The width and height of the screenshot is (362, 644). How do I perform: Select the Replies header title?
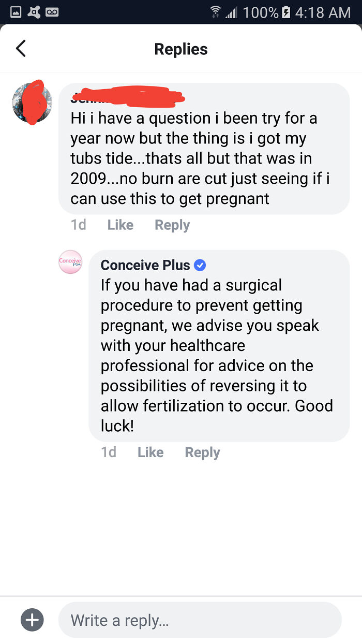pos(180,49)
